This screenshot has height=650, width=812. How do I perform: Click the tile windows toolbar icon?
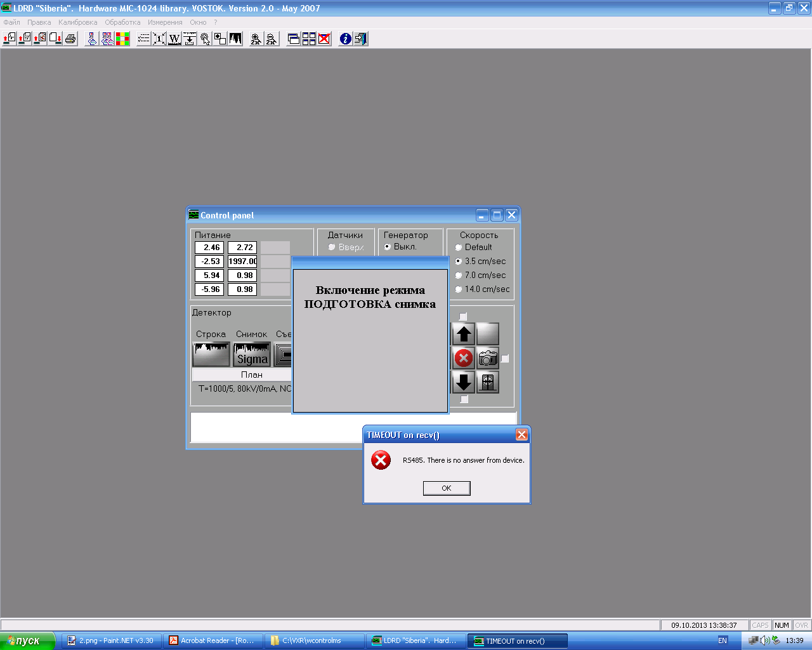coord(309,39)
